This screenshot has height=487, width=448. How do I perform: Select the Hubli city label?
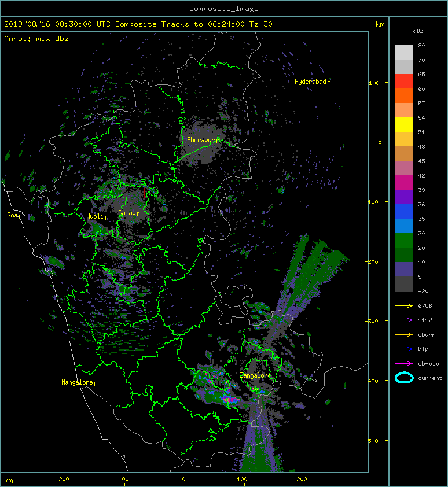tap(97, 216)
